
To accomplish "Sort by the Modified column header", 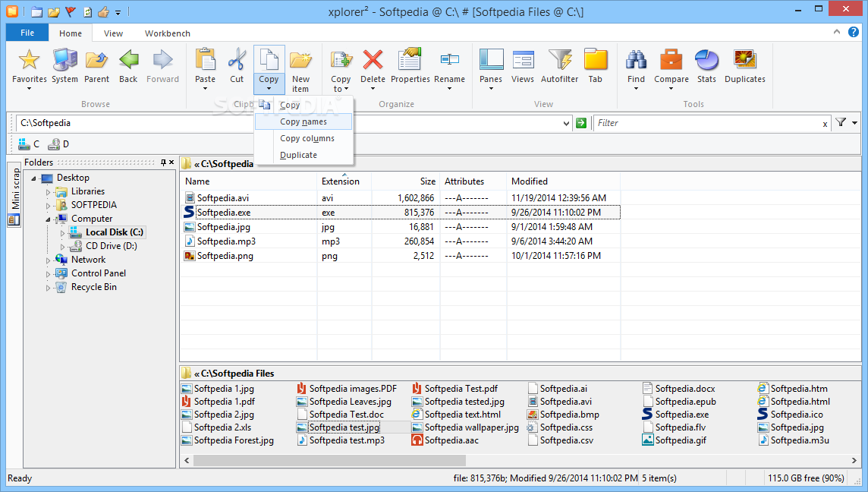I will [564, 181].
